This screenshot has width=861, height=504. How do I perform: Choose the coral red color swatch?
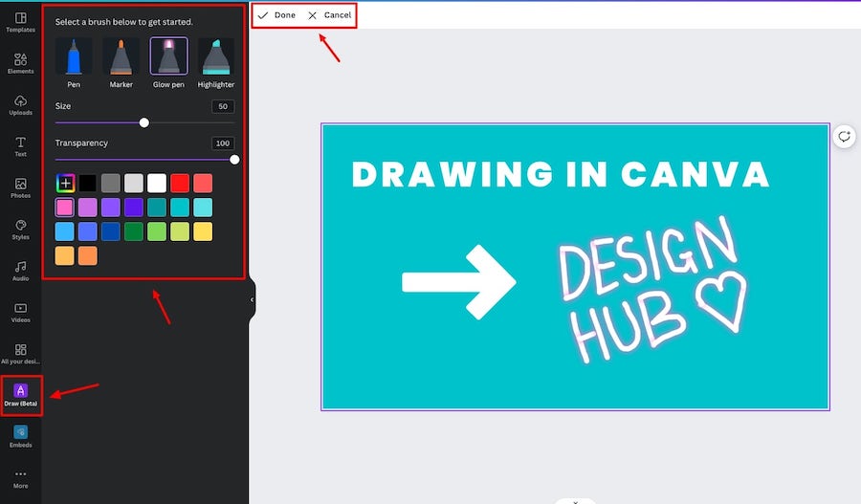click(203, 184)
